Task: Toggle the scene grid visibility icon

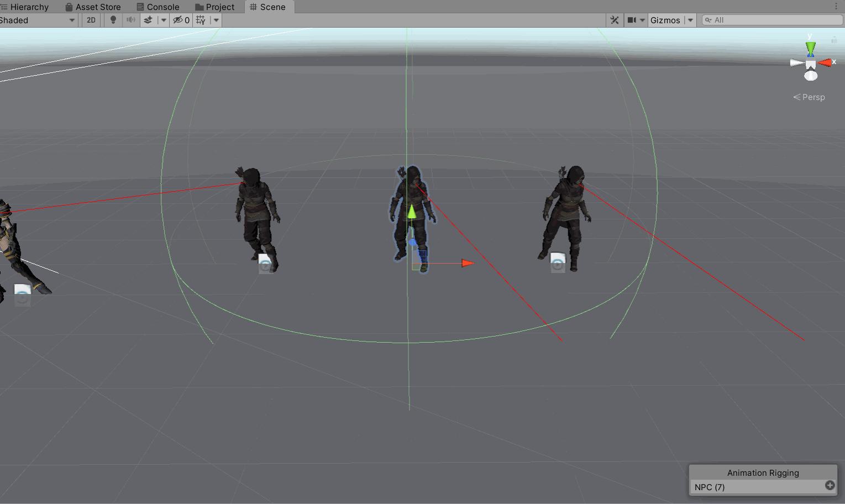Action: (201, 20)
